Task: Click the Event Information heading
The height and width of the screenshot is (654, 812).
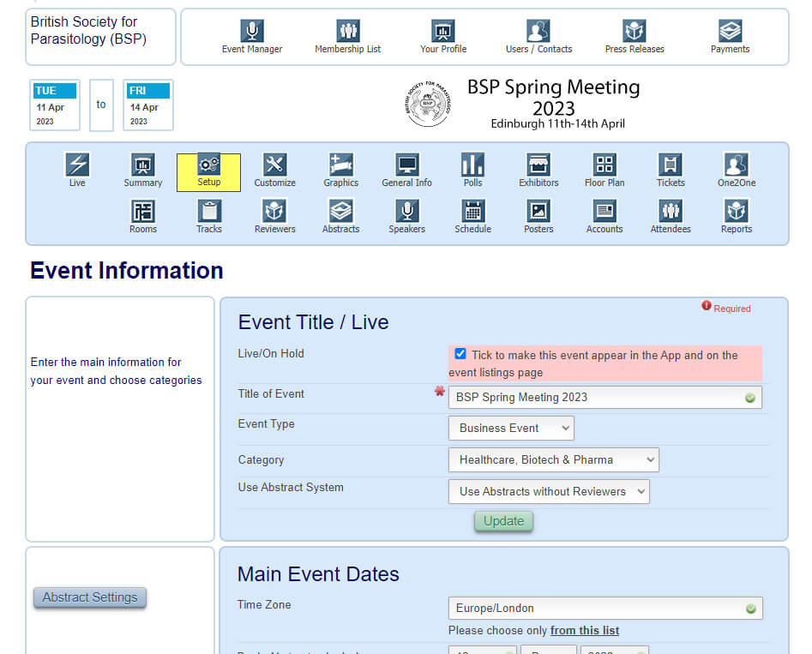Action: pos(127,270)
